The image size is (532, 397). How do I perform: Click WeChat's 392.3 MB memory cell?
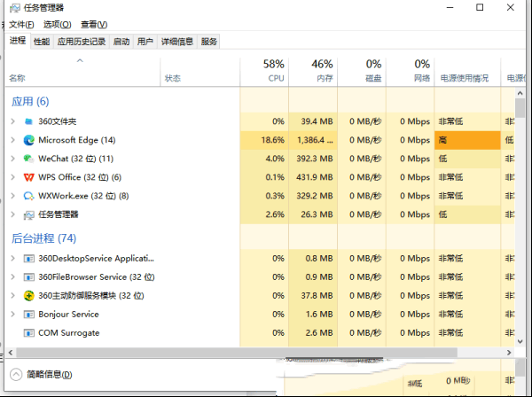313,159
